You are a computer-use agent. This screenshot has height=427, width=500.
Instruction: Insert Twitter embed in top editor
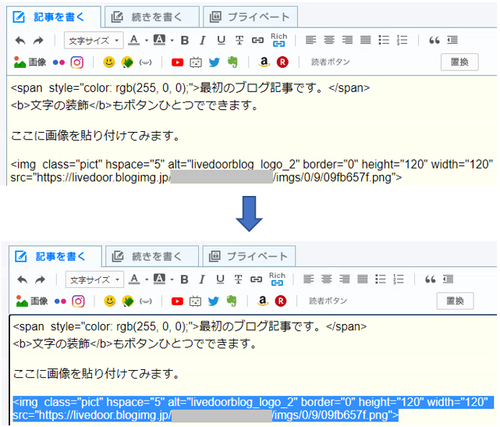[214, 62]
